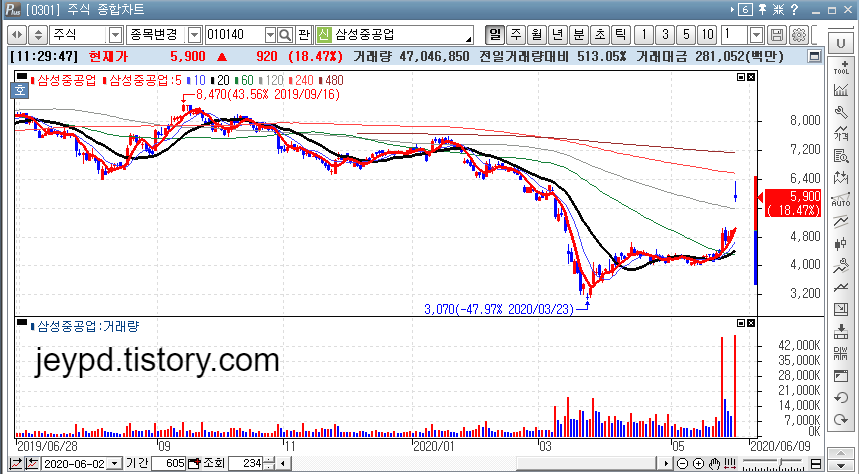The width and height of the screenshot is (859, 474).
Task: Click the green 신 badge
Action: [324, 35]
